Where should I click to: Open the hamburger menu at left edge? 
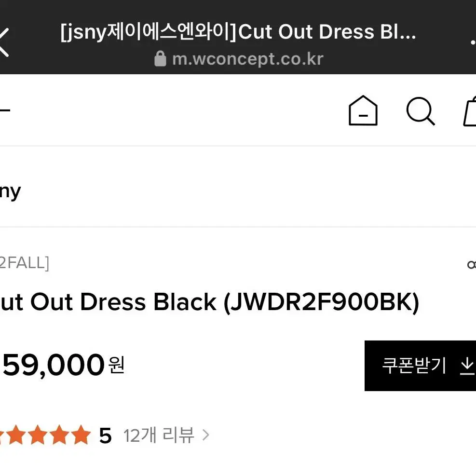click(x=5, y=110)
